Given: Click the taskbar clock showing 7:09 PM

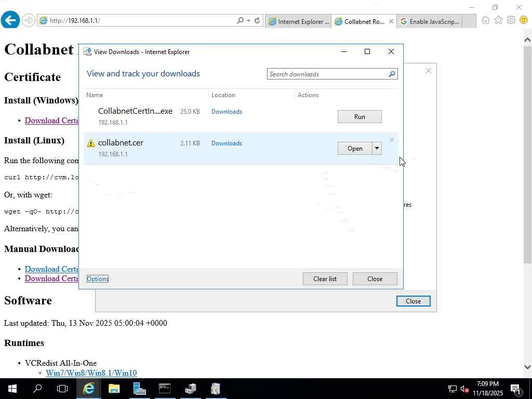Looking at the screenshot, I should pos(487,389).
